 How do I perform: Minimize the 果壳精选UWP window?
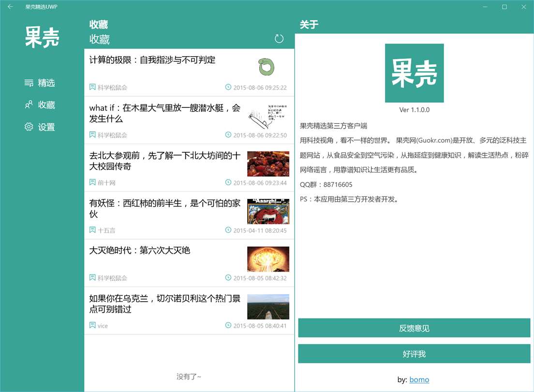click(485, 7)
